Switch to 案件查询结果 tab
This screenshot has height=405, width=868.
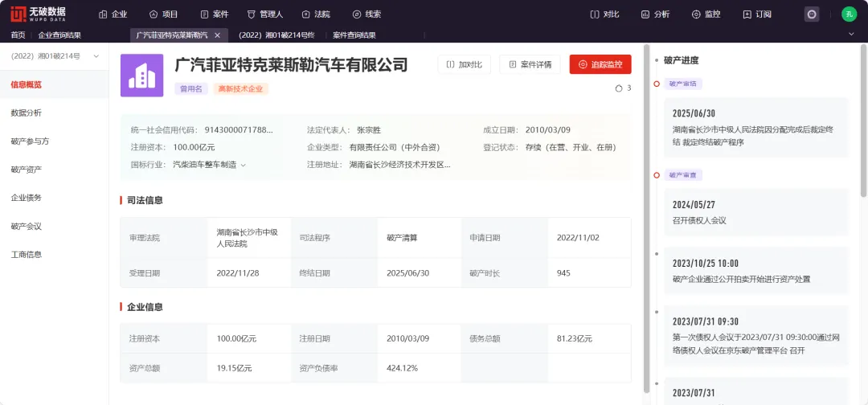coord(354,35)
